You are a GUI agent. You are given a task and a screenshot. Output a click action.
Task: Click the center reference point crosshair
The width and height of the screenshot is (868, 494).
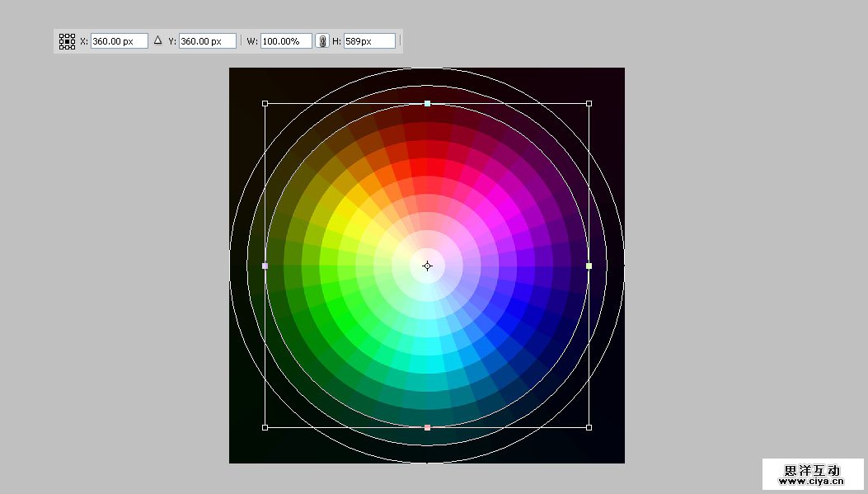pos(427,266)
